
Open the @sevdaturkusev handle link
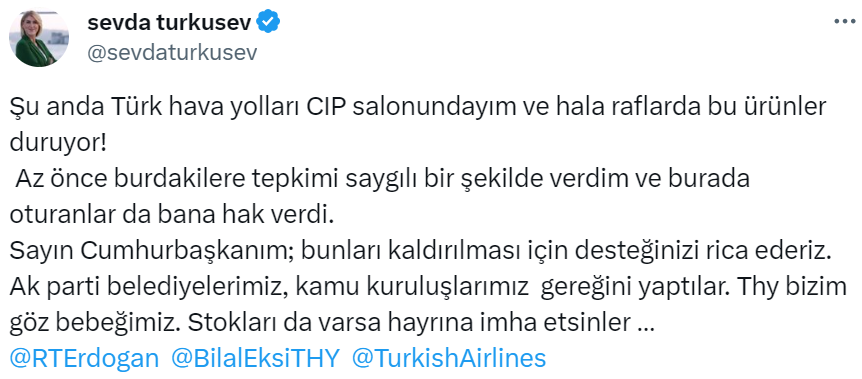coord(172,52)
